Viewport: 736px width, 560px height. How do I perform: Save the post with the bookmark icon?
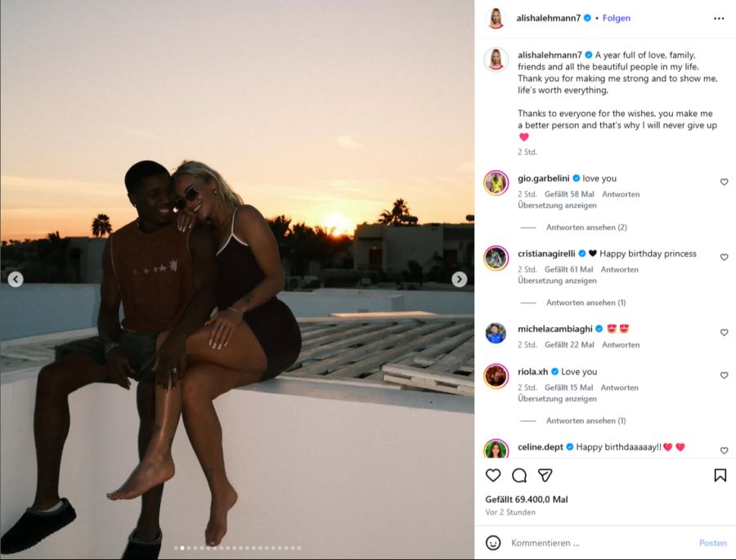720,475
